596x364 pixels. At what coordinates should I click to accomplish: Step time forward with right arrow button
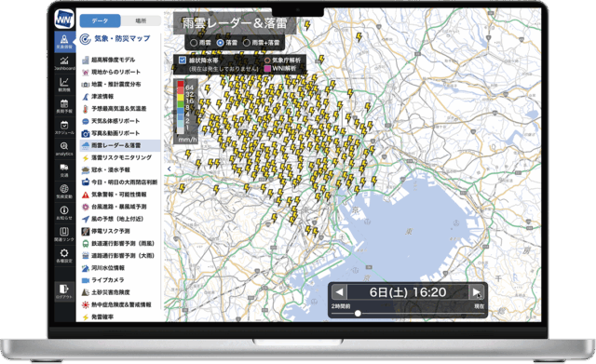[476, 292]
